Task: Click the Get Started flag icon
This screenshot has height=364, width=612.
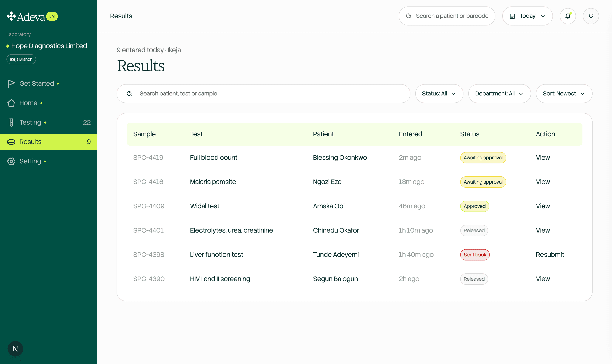Action: 11,83
